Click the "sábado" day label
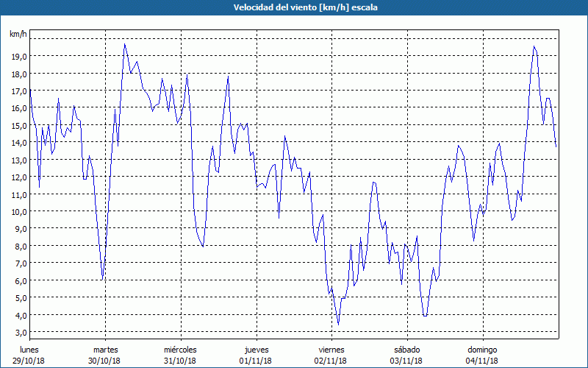Viewport: 588px width, 368px height. (406, 349)
